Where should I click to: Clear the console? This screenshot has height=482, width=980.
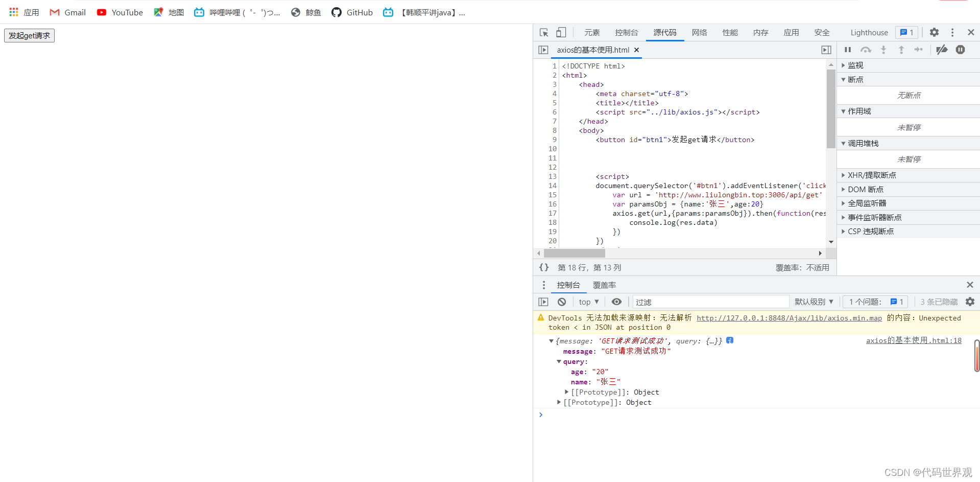(562, 302)
